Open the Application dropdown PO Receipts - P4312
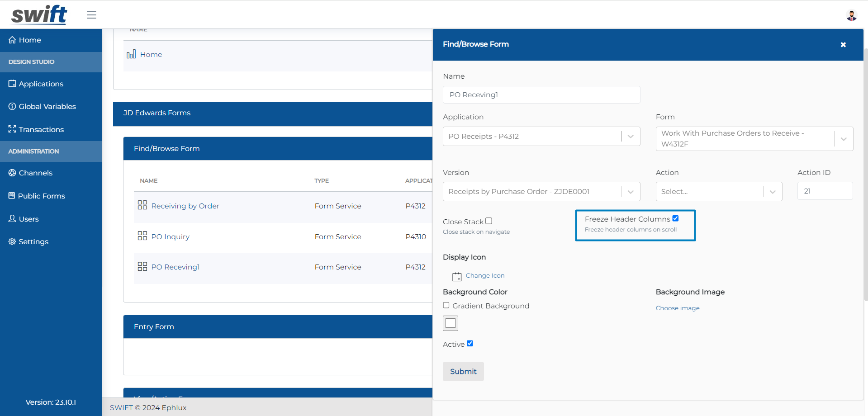 tap(541, 137)
